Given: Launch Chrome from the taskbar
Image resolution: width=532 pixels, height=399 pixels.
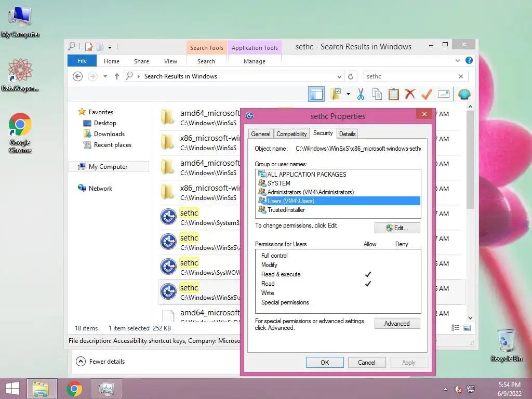Looking at the screenshot, I should click(74, 389).
